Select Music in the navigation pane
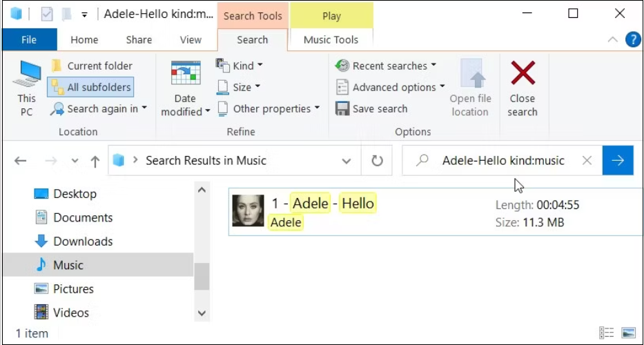This screenshot has width=644, height=345. (98, 265)
